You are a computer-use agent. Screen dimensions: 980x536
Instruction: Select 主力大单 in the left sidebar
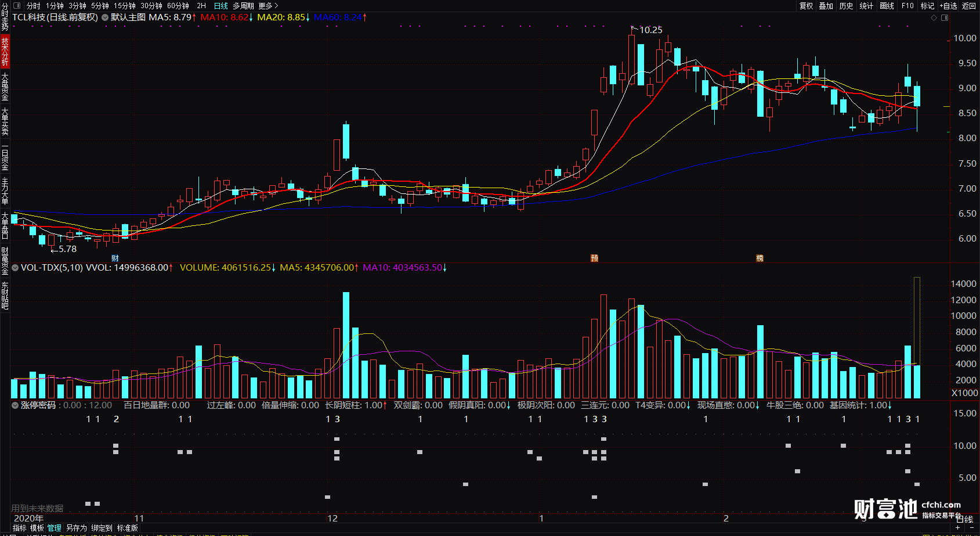click(x=5, y=191)
